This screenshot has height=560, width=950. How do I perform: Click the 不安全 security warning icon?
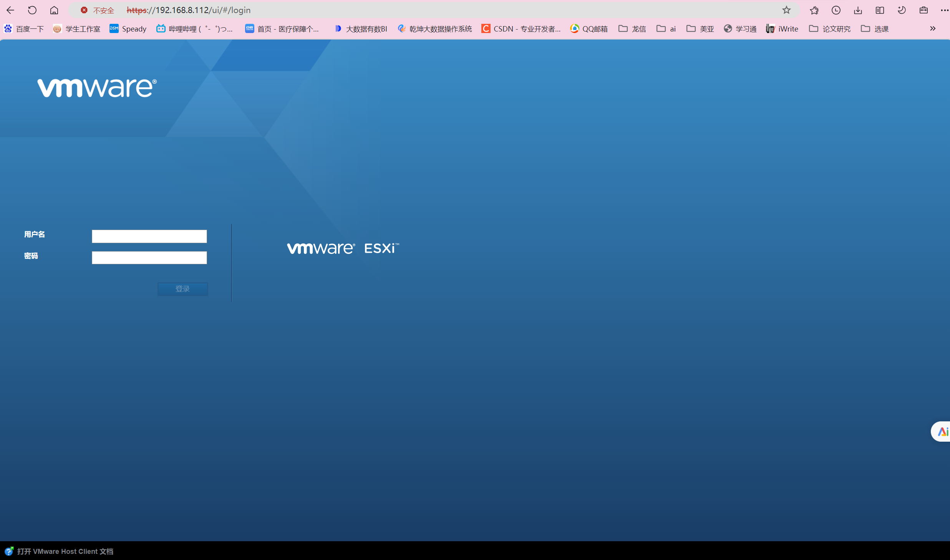(x=84, y=10)
